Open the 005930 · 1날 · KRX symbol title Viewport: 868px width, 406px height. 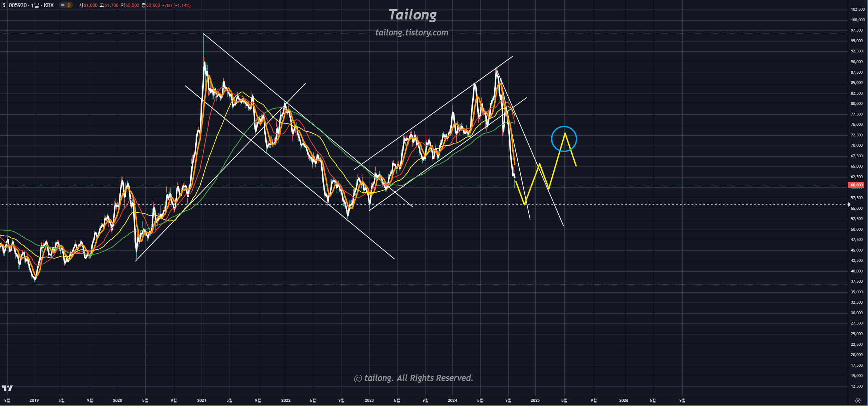(x=31, y=5)
